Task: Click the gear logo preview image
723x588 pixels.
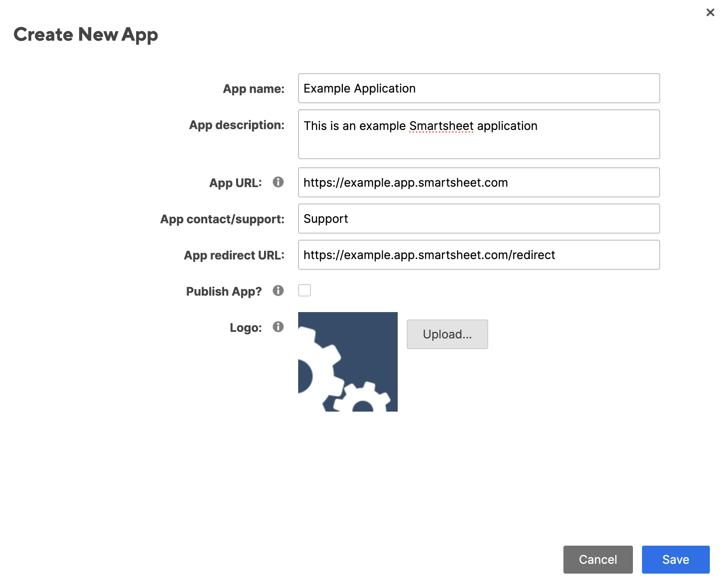Action: [348, 362]
